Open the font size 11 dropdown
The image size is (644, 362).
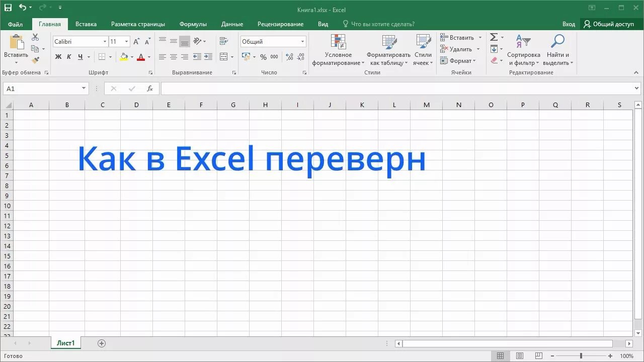click(x=126, y=42)
